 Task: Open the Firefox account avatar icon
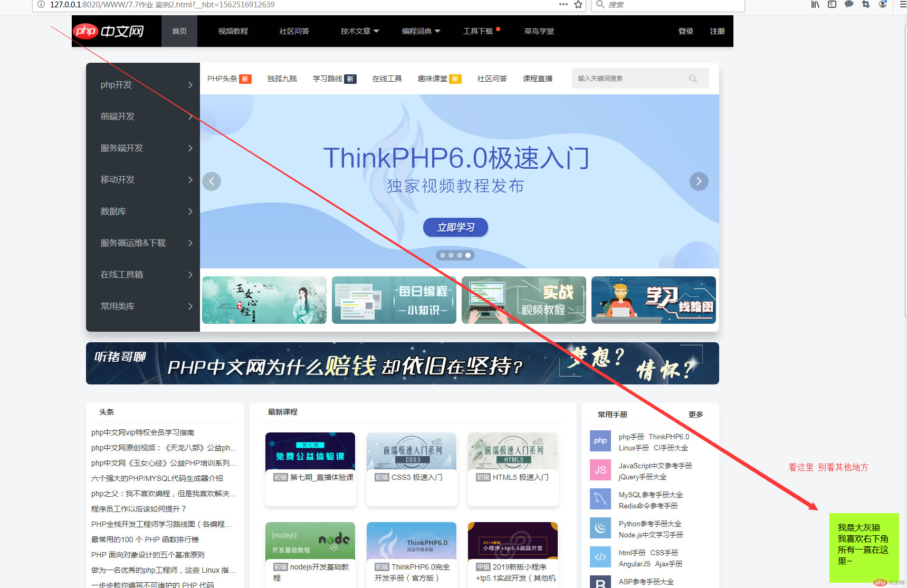[x=883, y=4]
